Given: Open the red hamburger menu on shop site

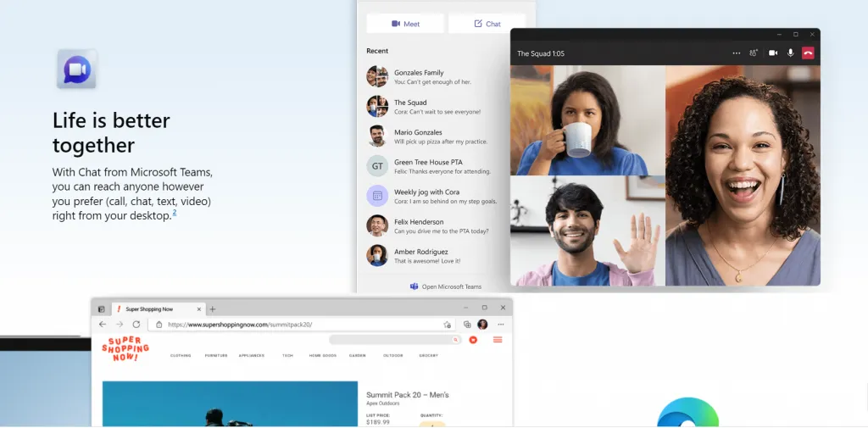Looking at the screenshot, I should (498, 340).
